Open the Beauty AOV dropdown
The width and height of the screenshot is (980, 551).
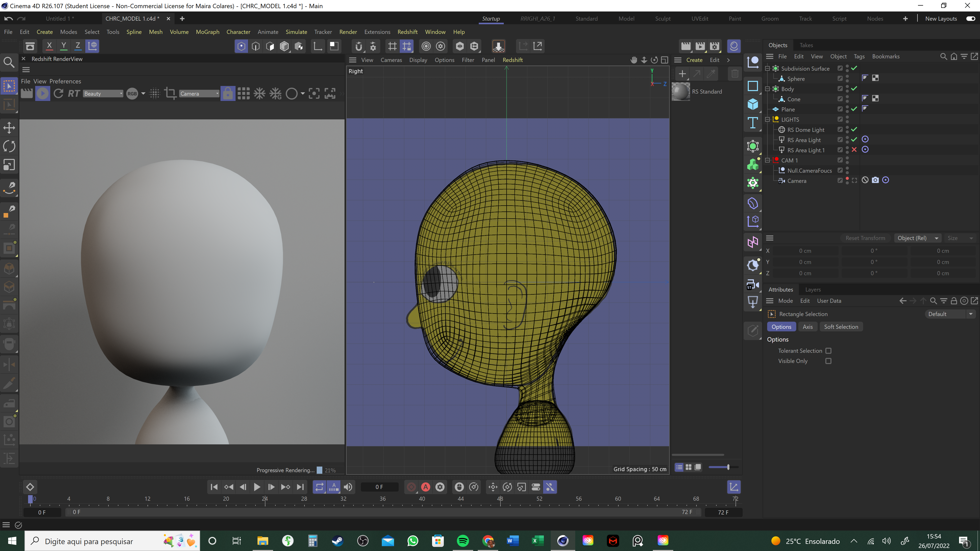(103, 94)
